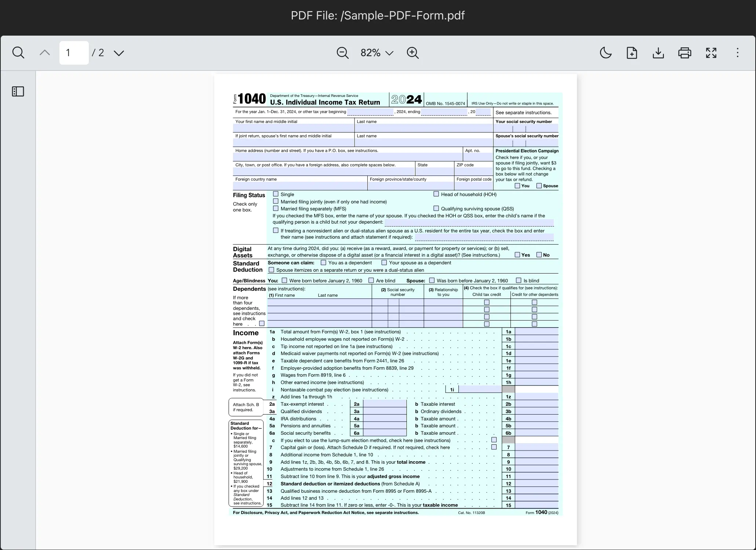The width and height of the screenshot is (756, 550).
Task: Zoom in with the plus magnifier
Action: (x=412, y=53)
